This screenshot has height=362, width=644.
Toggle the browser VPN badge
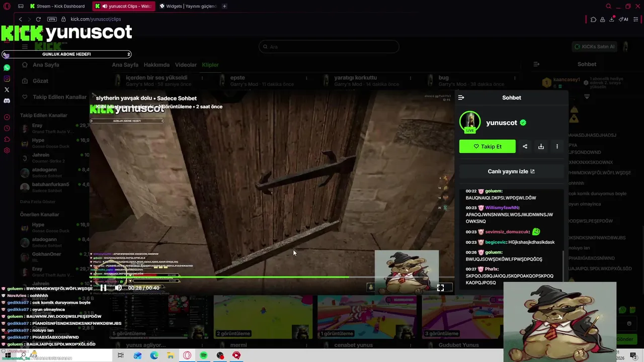click(52, 19)
